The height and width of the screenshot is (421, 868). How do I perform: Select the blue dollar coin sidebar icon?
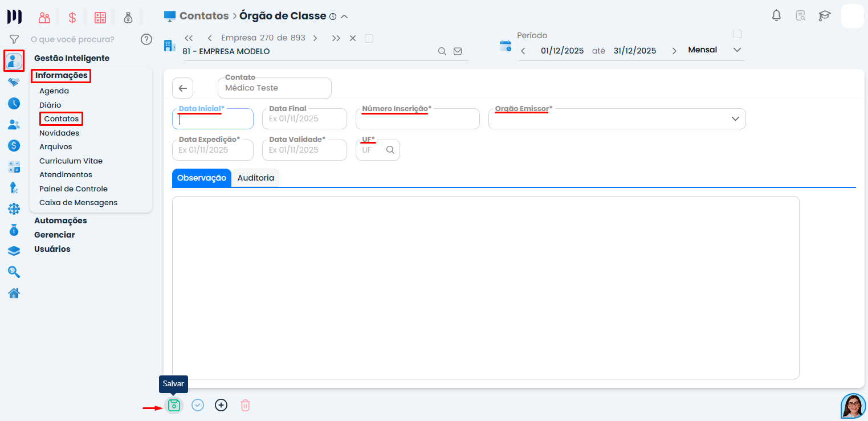14,145
